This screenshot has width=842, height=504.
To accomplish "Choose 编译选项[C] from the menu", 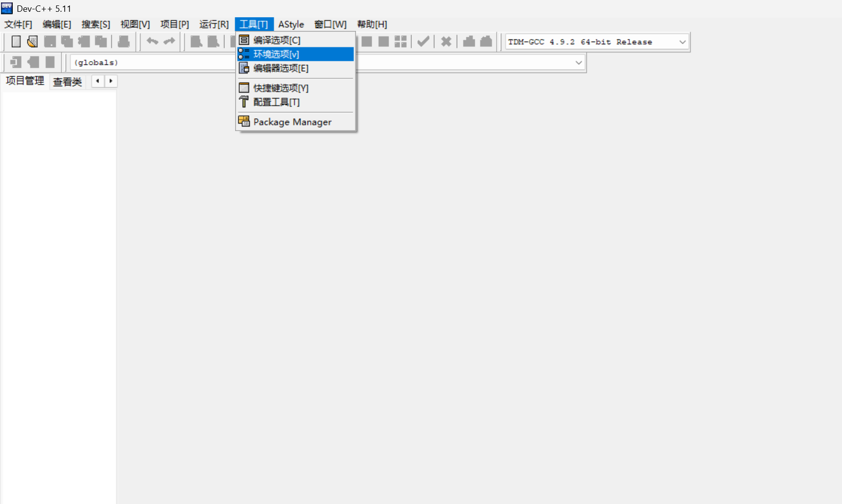I will tap(296, 40).
